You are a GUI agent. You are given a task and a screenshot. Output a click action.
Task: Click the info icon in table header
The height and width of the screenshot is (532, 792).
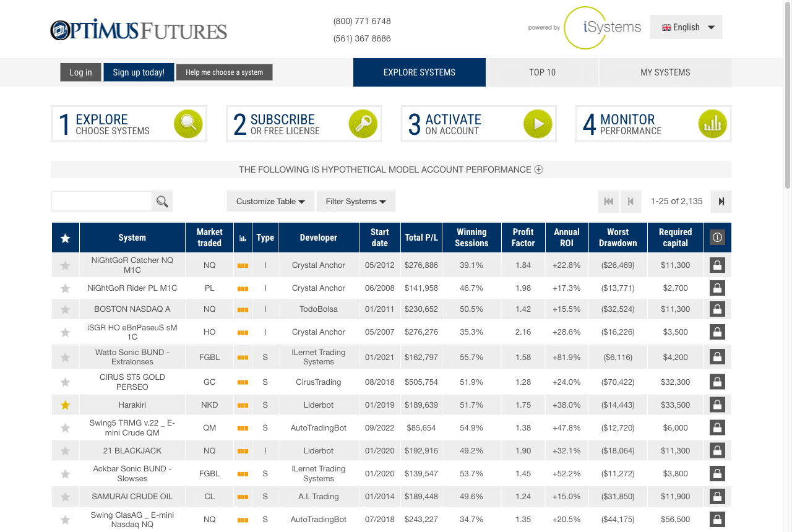point(717,237)
